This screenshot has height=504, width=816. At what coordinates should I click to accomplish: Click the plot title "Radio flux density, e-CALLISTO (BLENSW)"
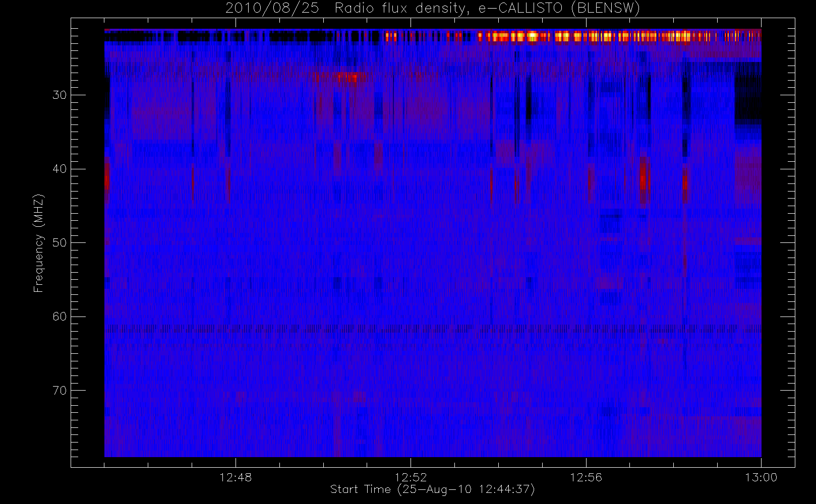tap(487, 8)
